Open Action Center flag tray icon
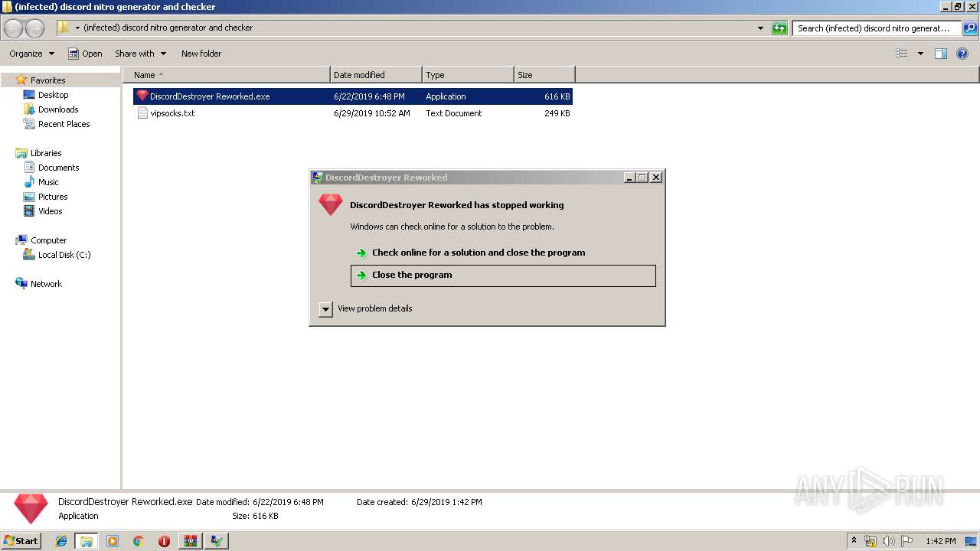980x551 pixels. coord(907,541)
